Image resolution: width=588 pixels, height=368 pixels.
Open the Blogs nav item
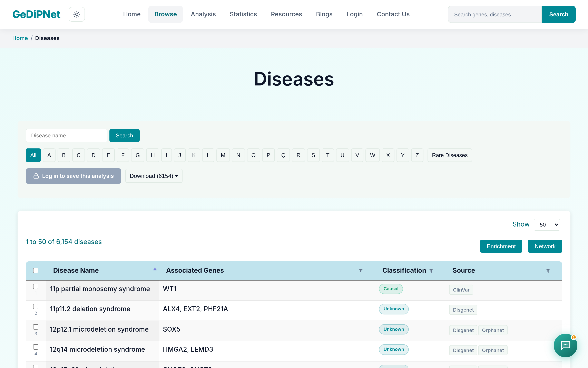point(324,14)
